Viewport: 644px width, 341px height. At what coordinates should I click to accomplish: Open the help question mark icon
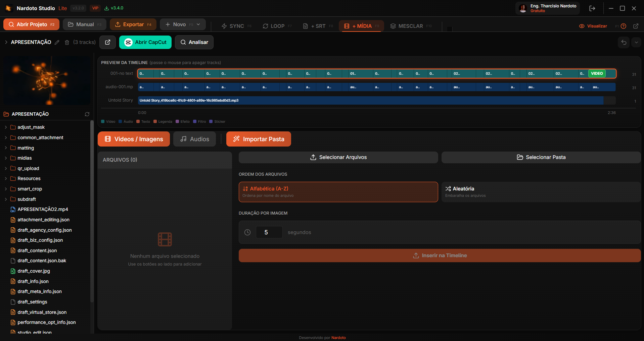[624, 26]
